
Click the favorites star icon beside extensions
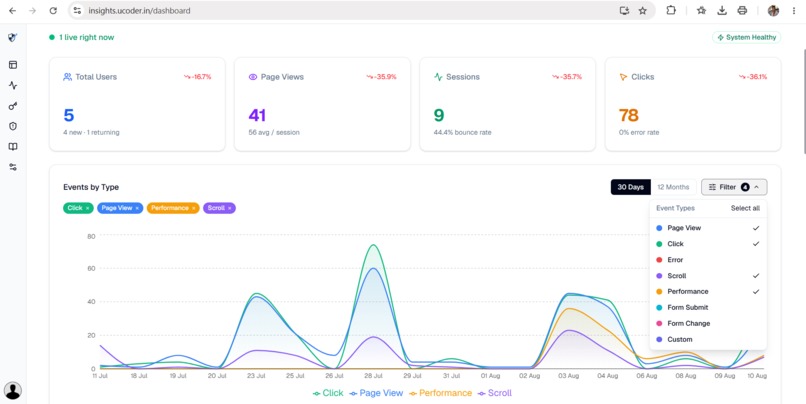[701, 10]
